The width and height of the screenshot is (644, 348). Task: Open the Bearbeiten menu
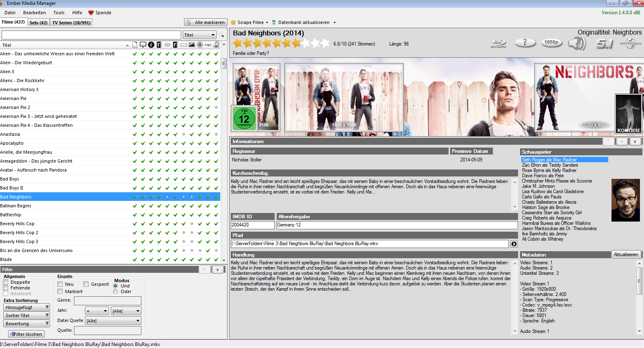click(x=35, y=13)
